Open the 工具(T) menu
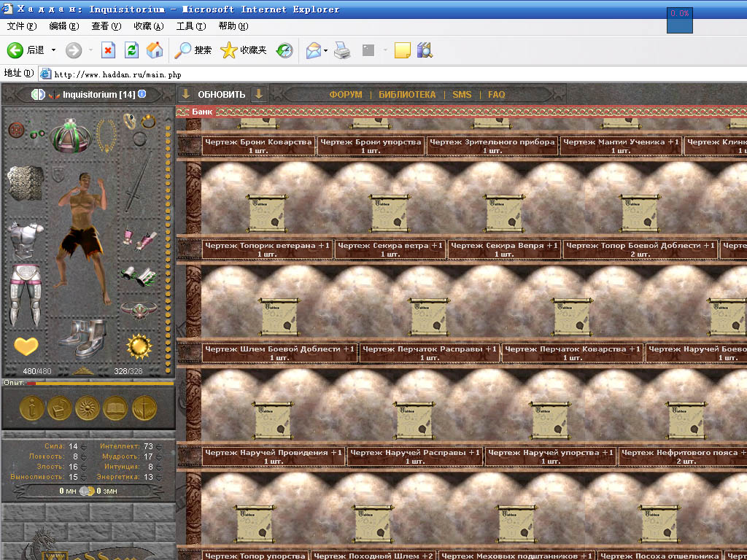Image resolution: width=747 pixels, height=560 pixels. [191, 26]
